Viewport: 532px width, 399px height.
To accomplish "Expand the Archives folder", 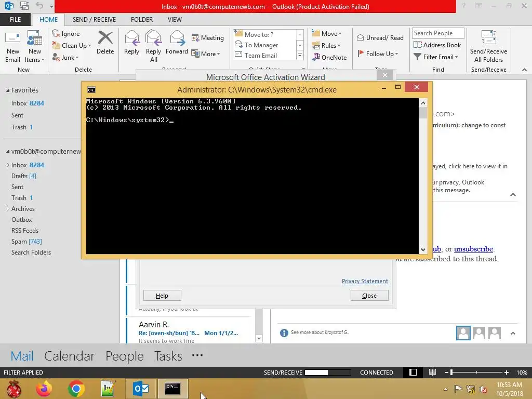I will coord(8,209).
